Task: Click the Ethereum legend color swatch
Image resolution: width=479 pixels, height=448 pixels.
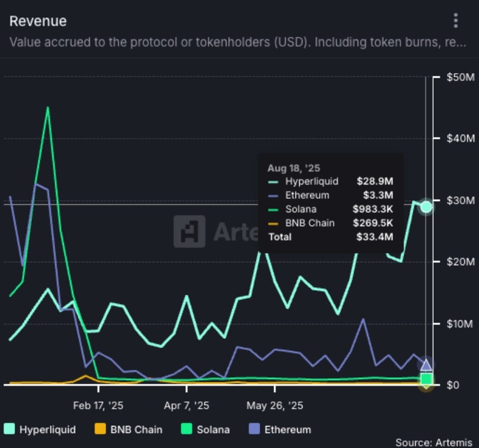Action: pos(254,429)
